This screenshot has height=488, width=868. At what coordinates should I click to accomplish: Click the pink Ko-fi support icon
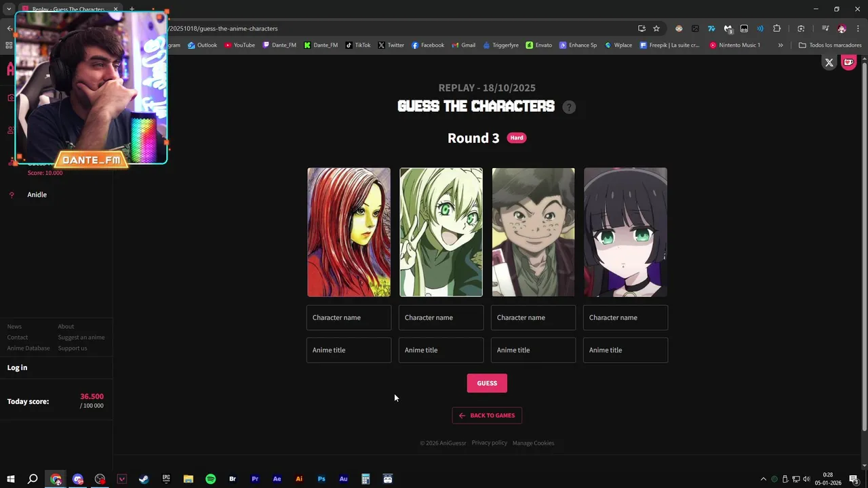pyautogui.click(x=848, y=63)
